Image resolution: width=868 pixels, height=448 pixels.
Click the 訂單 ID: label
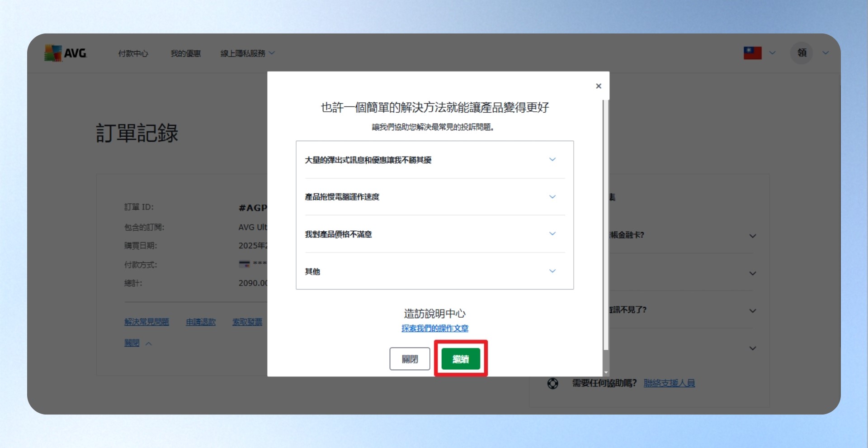pyautogui.click(x=139, y=207)
